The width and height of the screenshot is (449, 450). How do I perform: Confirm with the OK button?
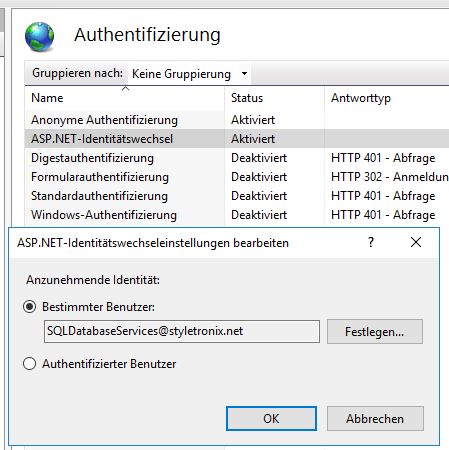pos(271,419)
